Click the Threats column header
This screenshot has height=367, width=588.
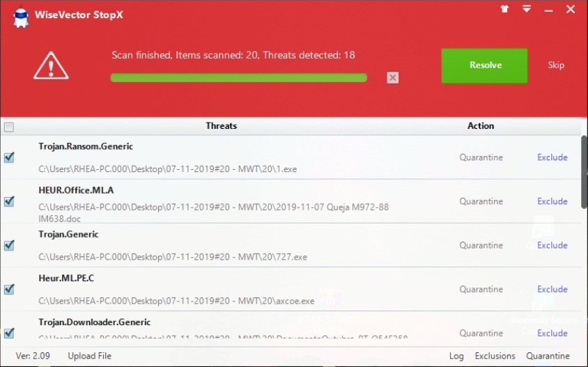pos(222,126)
